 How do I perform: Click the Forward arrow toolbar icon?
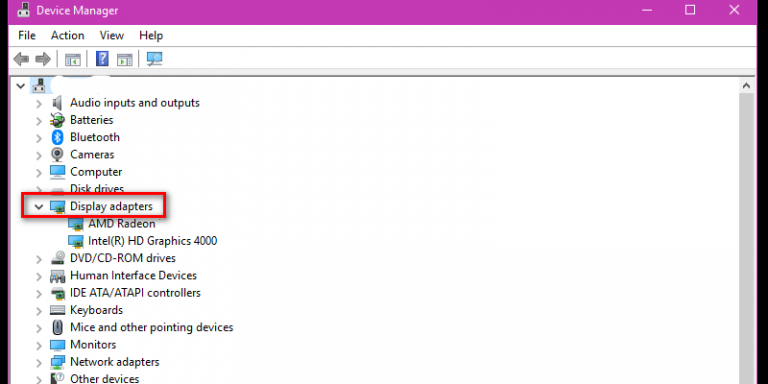pos(43,59)
